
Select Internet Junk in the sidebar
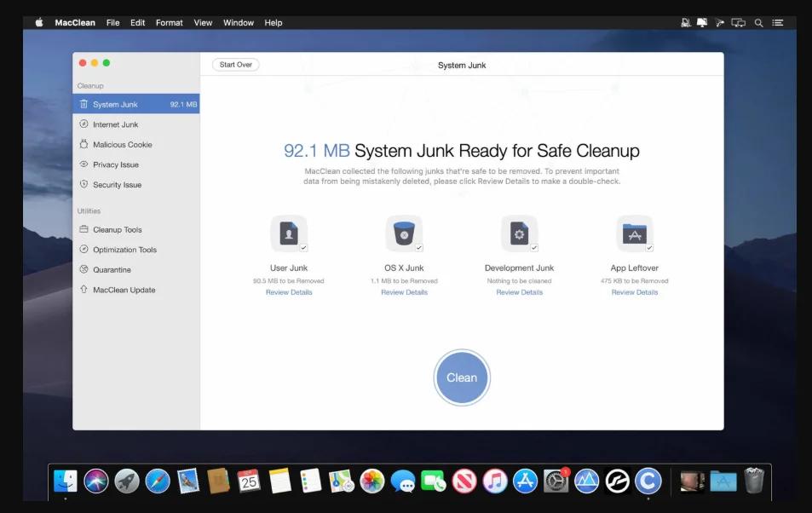[136, 124]
